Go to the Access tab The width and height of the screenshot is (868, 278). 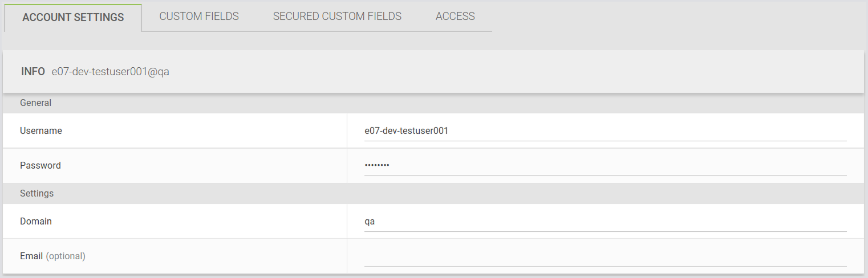(x=455, y=17)
